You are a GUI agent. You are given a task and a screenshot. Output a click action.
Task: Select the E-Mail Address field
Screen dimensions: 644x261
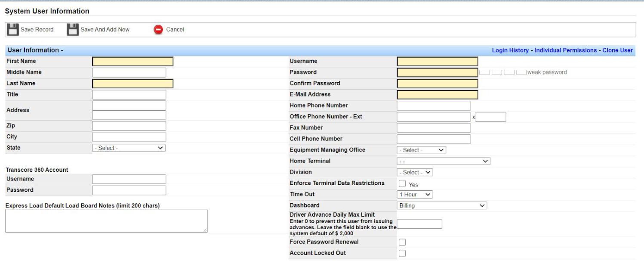[x=437, y=95]
